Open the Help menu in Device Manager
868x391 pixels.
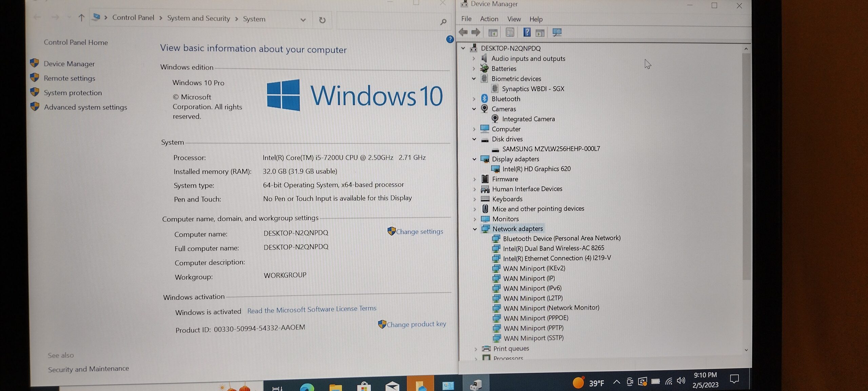pyautogui.click(x=536, y=19)
